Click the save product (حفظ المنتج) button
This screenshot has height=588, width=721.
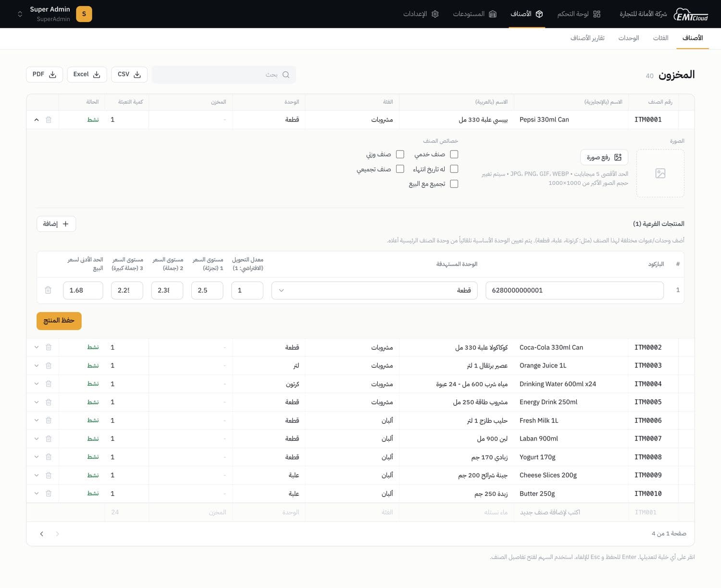coord(59,321)
